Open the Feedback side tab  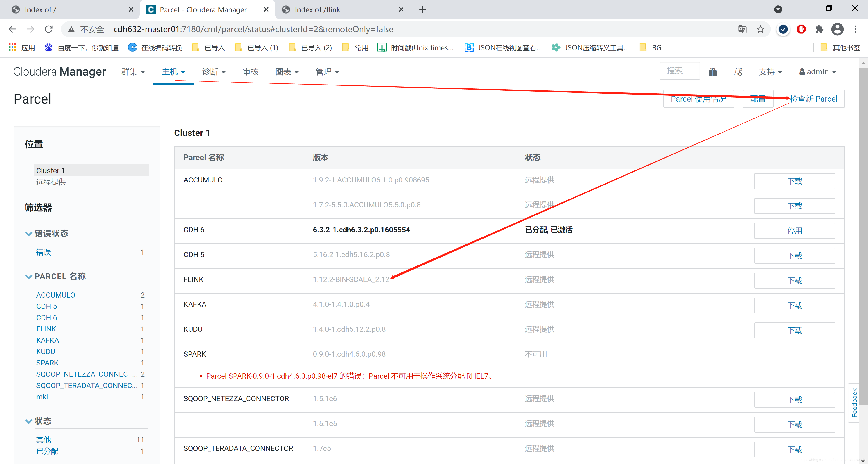pos(854,403)
